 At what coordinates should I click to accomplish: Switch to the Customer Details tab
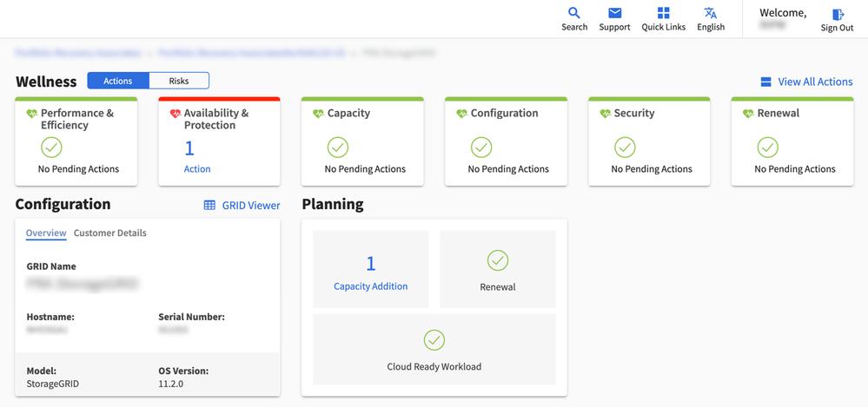point(109,233)
